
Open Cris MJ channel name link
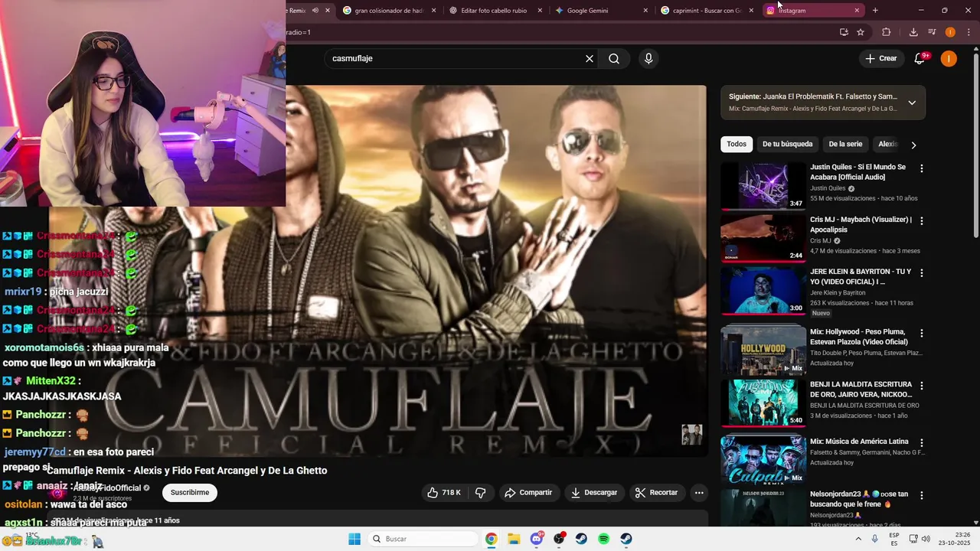point(821,241)
